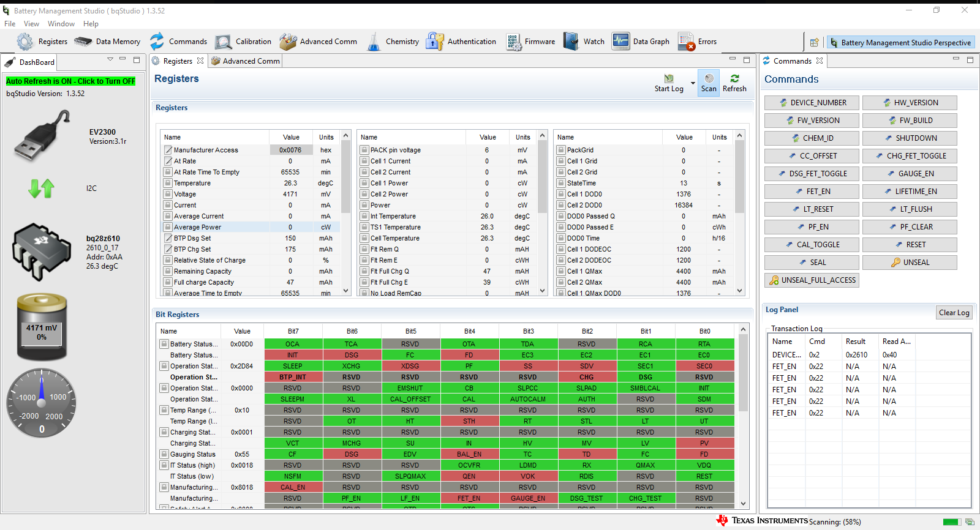Click the Bit7 column header

pyautogui.click(x=293, y=331)
